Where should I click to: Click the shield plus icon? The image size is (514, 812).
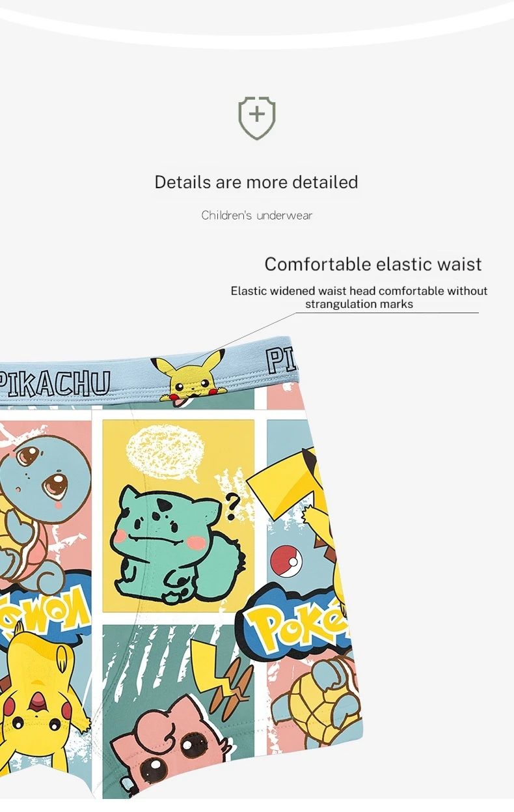tap(257, 118)
